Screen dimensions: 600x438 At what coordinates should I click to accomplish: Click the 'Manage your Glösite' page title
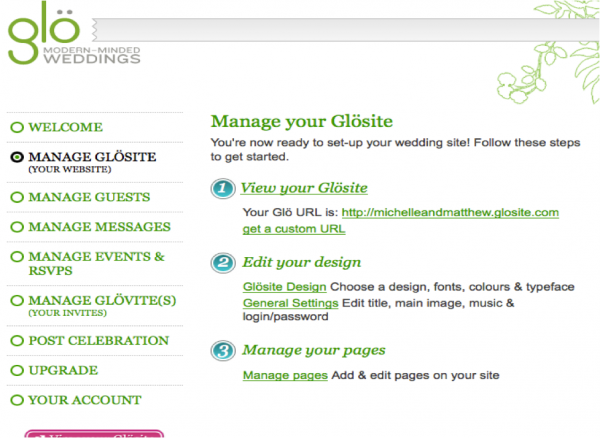click(302, 121)
